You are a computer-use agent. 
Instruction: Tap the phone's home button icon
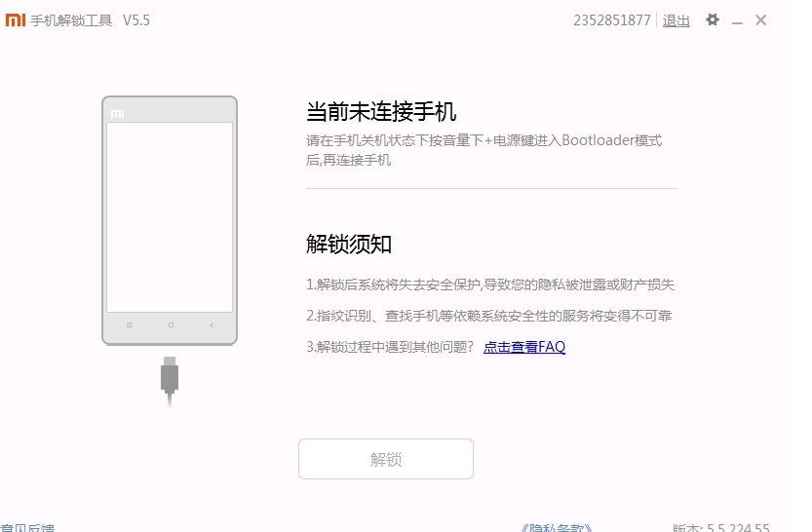171,324
